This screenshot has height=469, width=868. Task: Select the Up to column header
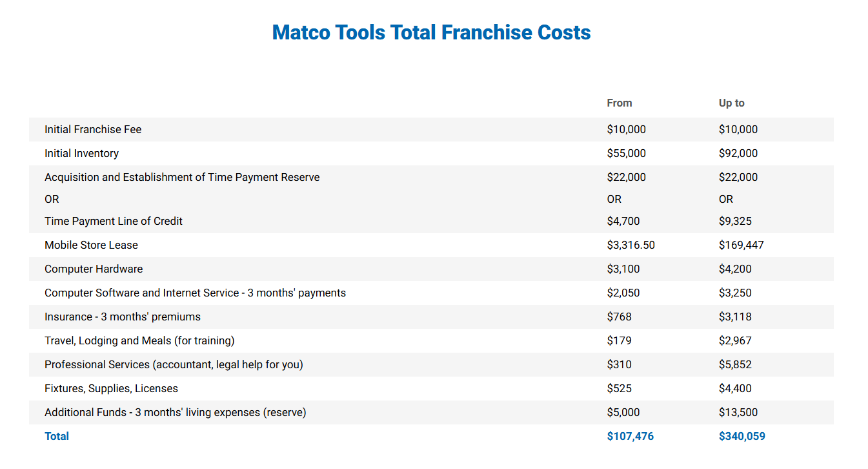(732, 103)
